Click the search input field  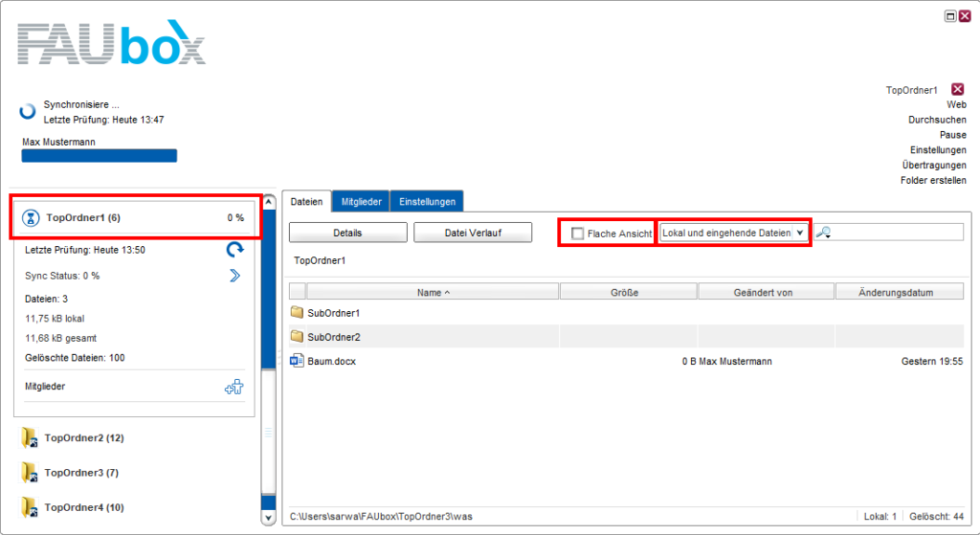[897, 233]
